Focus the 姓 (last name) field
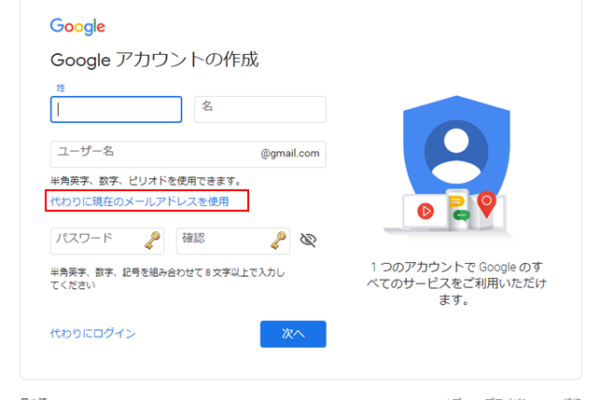Image resolution: width=600 pixels, height=400 pixels. point(116,109)
